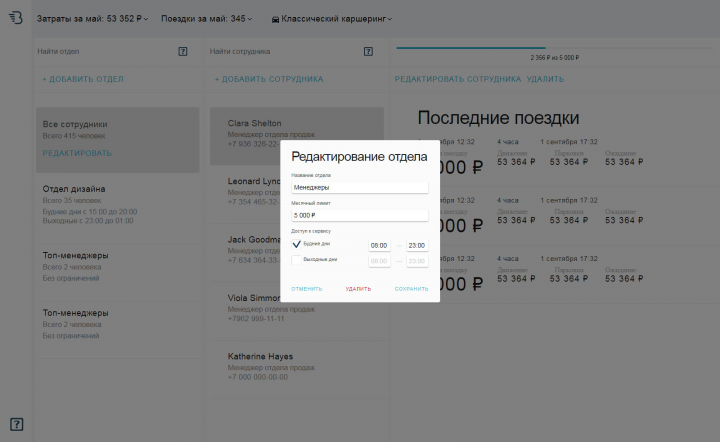Edit the Название отдела field
The image size is (720, 442).
pyautogui.click(x=360, y=187)
